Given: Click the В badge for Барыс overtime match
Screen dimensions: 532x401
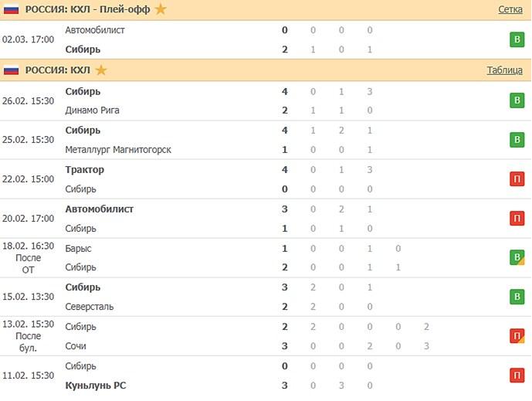Looking at the screenshot, I should point(517,257).
